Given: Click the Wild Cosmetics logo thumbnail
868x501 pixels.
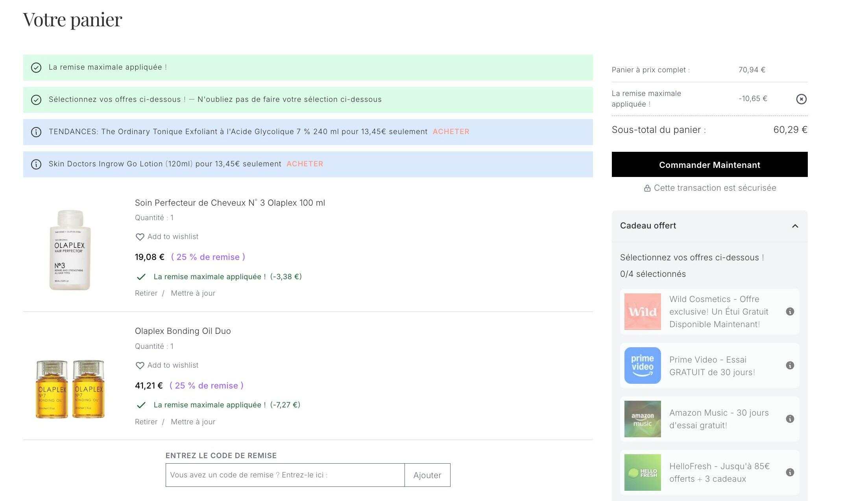Looking at the screenshot, I should pos(643,311).
